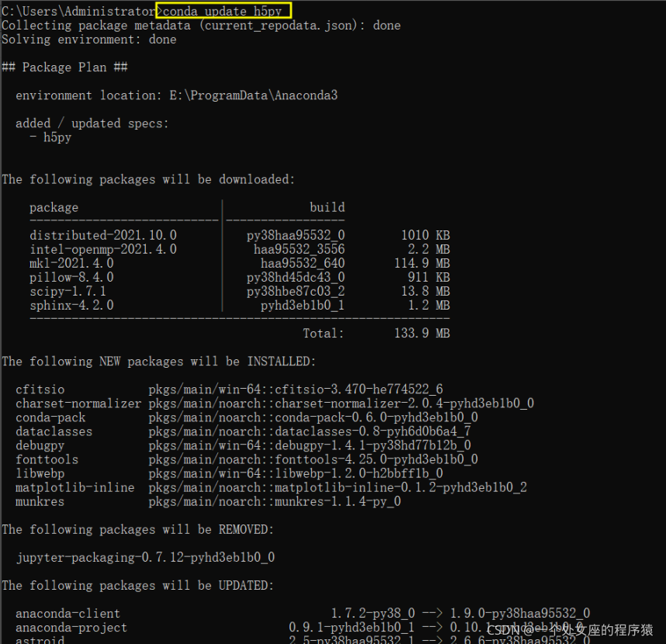
Task: Click the mkl-2021.4.0 download entry
Action: point(71,263)
